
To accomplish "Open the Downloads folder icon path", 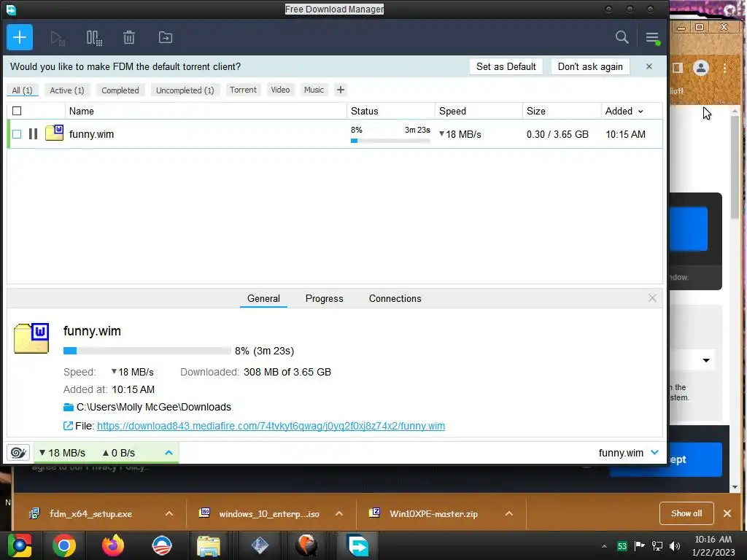I will pos(69,407).
